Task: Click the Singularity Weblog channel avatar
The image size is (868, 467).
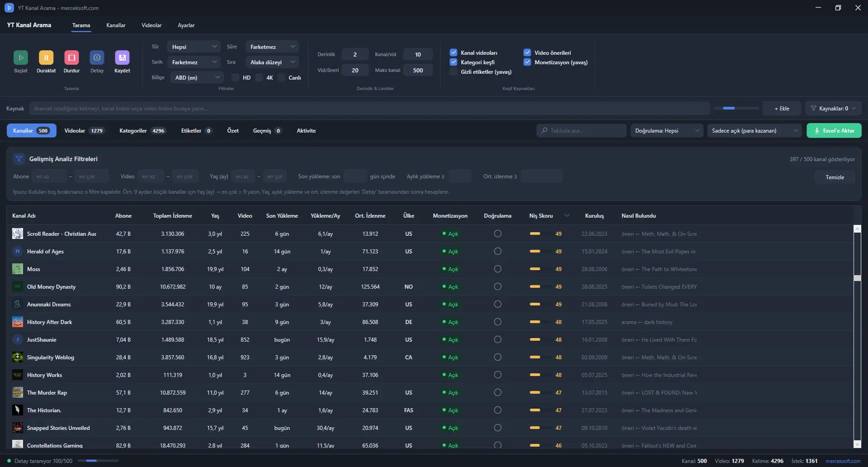Action: [18, 357]
